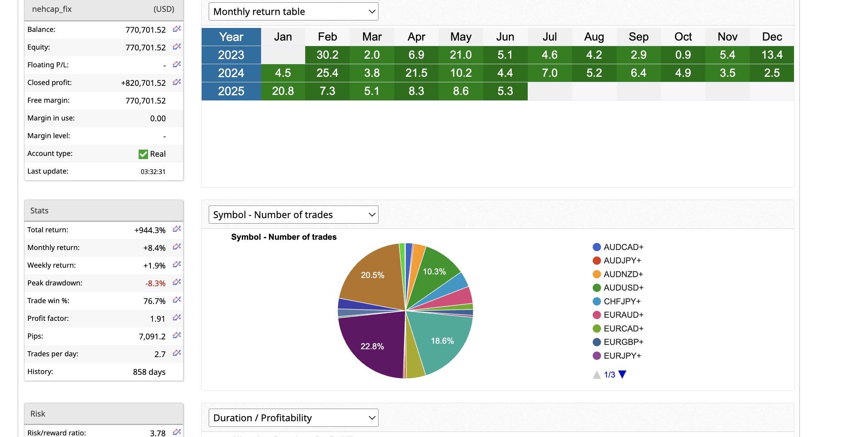Click the green Real account checkmark
The height and width of the screenshot is (437, 868).
[143, 154]
